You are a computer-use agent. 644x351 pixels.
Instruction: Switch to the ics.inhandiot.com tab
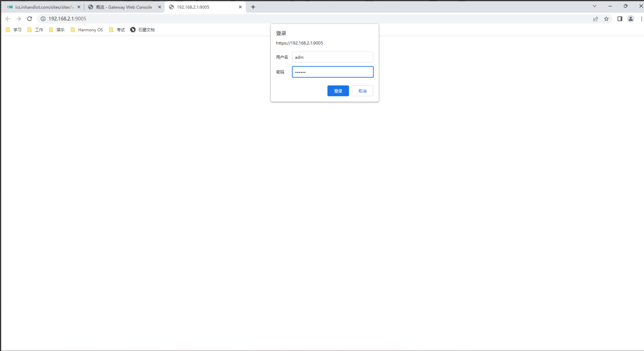(x=42, y=7)
